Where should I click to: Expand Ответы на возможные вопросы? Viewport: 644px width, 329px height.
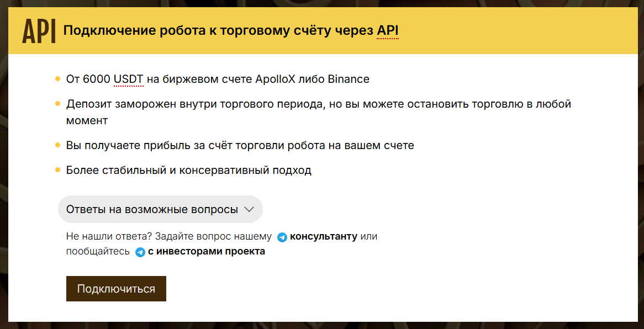[160, 209]
